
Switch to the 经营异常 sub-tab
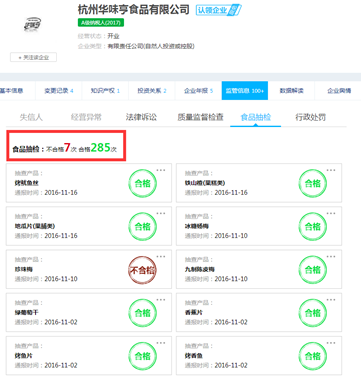click(86, 117)
